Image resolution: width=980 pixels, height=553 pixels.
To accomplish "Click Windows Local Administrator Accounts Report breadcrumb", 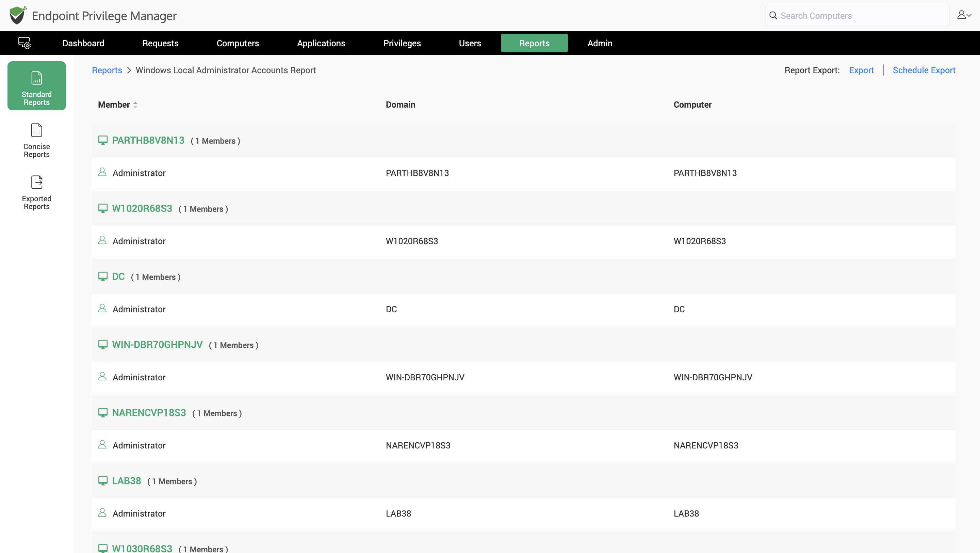I will 226,70.
